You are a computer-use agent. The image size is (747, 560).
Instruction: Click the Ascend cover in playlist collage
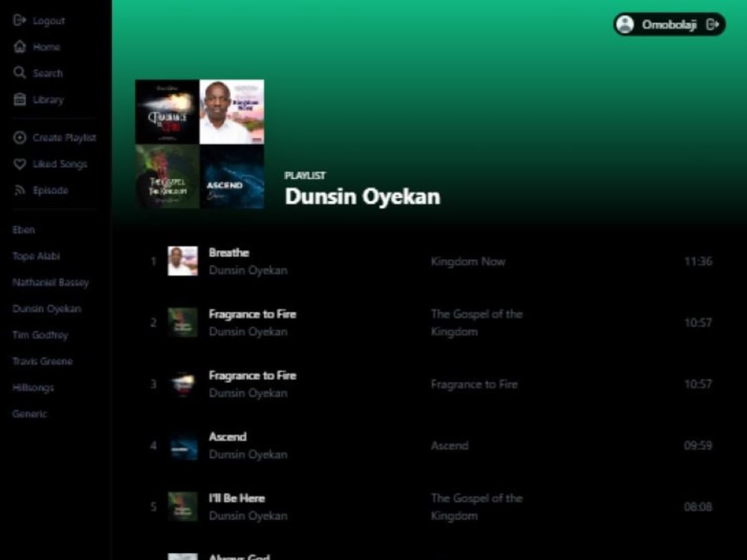[x=232, y=176]
